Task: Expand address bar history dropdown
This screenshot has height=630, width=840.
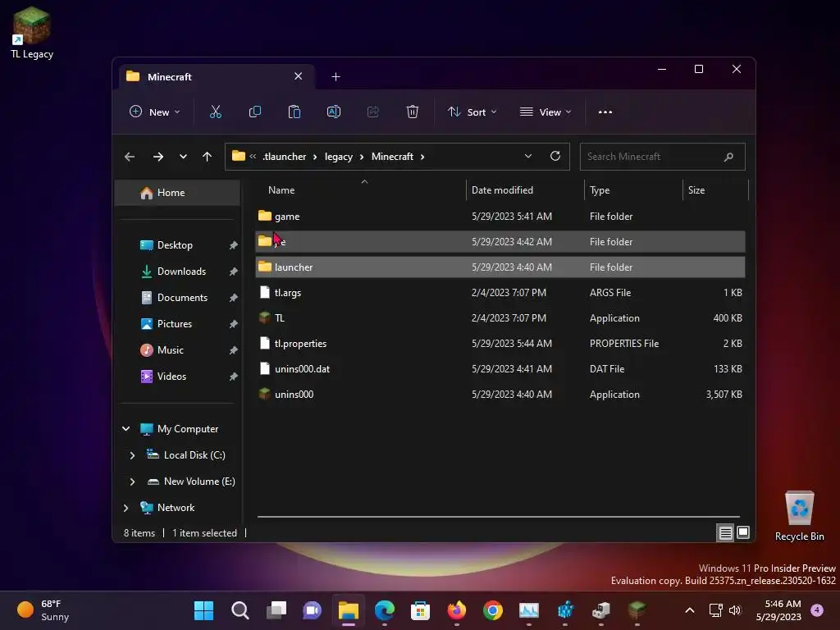Action: 528,156
